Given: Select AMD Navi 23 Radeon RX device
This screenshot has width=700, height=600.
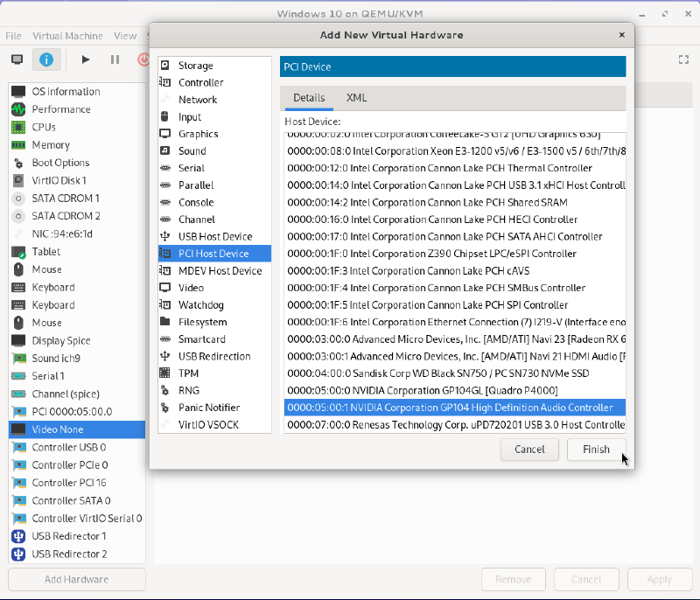Looking at the screenshot, I should 455,339.
